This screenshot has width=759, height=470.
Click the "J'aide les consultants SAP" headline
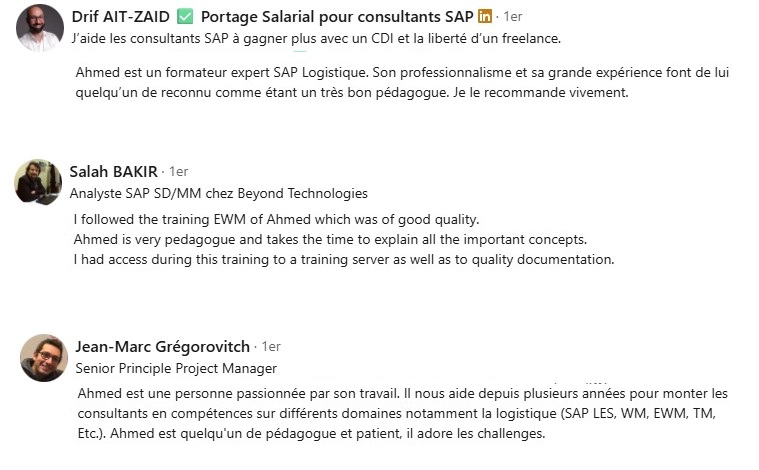(316, 39)
